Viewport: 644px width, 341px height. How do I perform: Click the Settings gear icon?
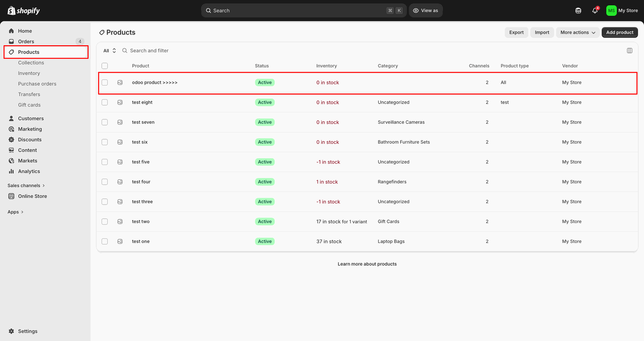pyautogui.click(x=11, y=331)
